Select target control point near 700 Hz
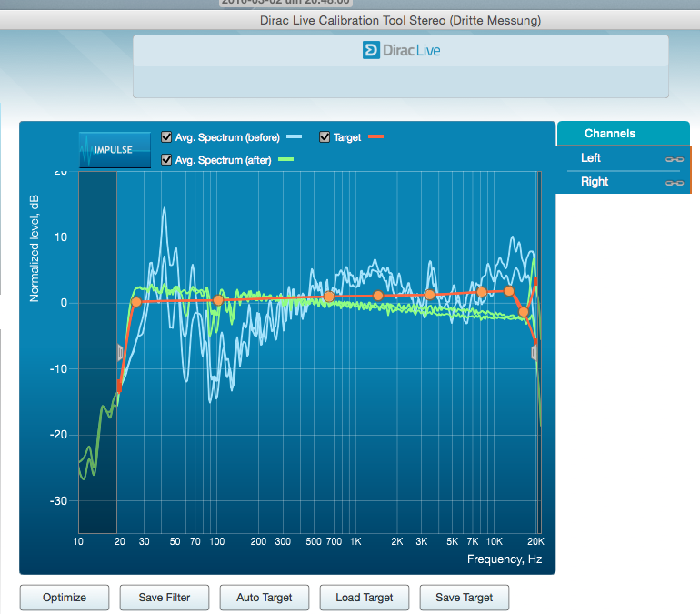 pyautogui.click(x=329, y=297)
